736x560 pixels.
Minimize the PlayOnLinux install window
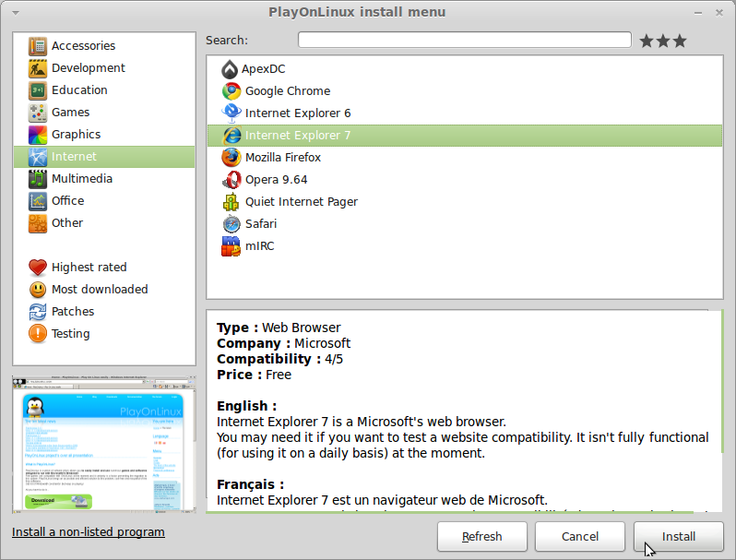click(x=698, y=13)
